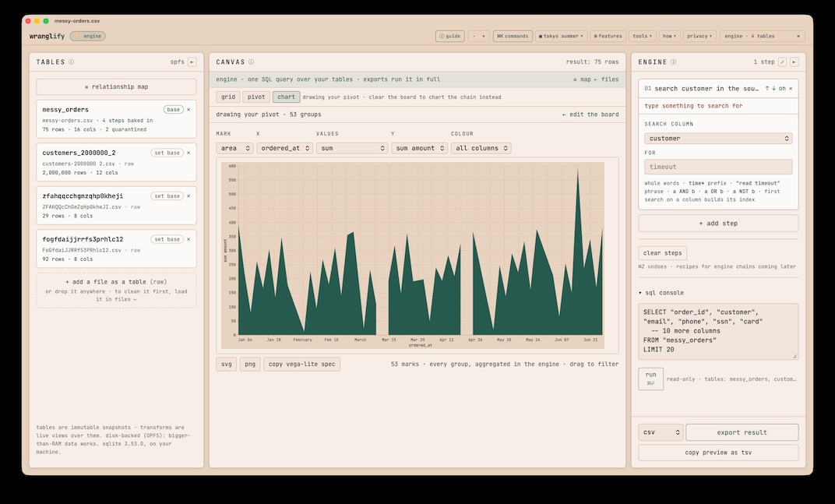Open info icon beside ENGINE heading
Screen dimensions: 835x504
[673, 62]
